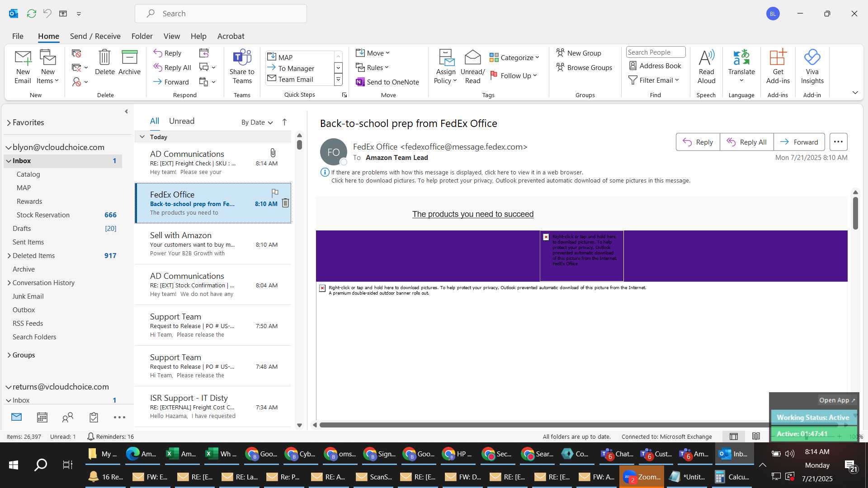Switch to Calendar view in navigation bar
The width and height of the screenshot is (868, 488).
tap(42, 417)
